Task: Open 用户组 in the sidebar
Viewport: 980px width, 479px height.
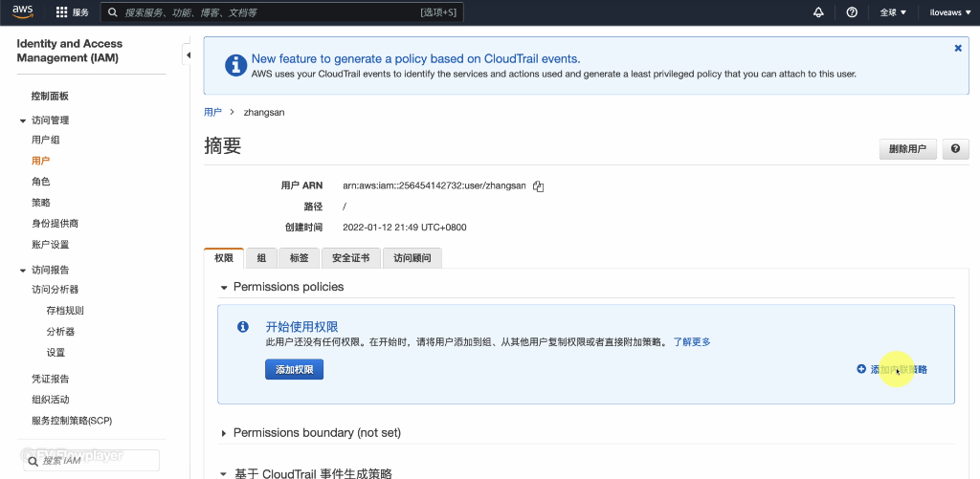Action: (46, 140)
